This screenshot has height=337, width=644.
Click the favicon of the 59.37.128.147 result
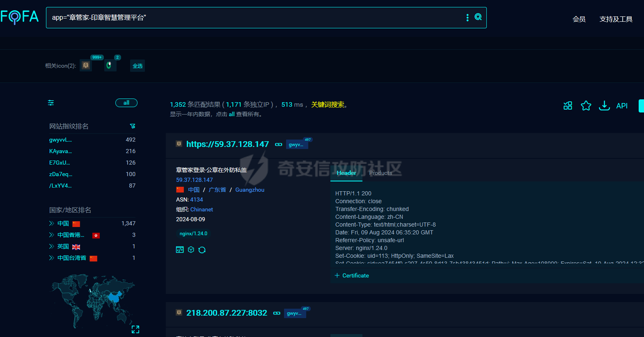pos(179,144)
